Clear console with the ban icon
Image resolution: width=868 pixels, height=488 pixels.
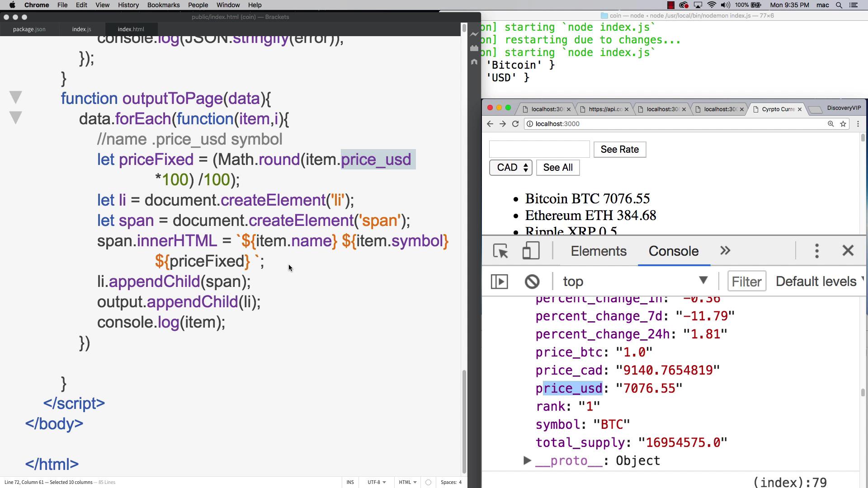(x=532, y=282)
